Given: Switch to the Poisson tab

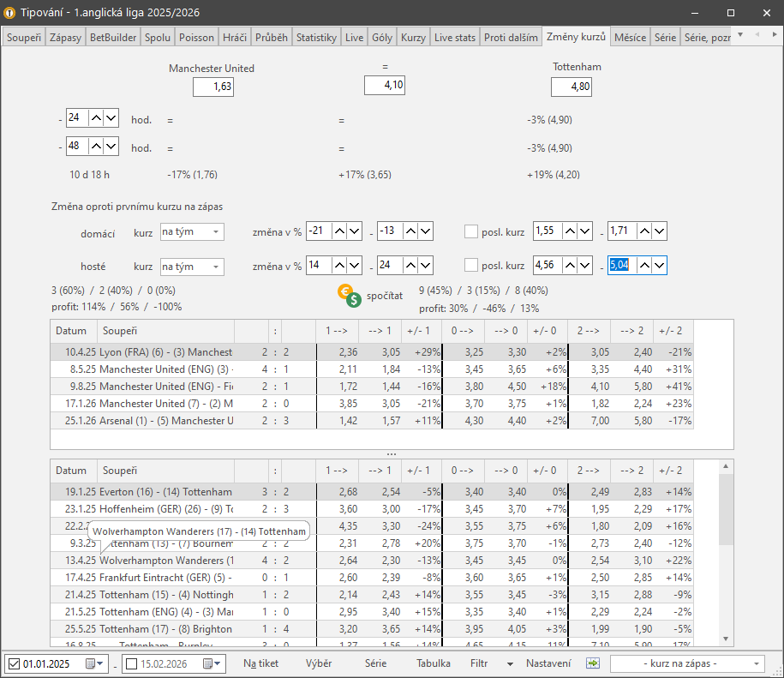Looking at the screenshot, I should 197,38.
